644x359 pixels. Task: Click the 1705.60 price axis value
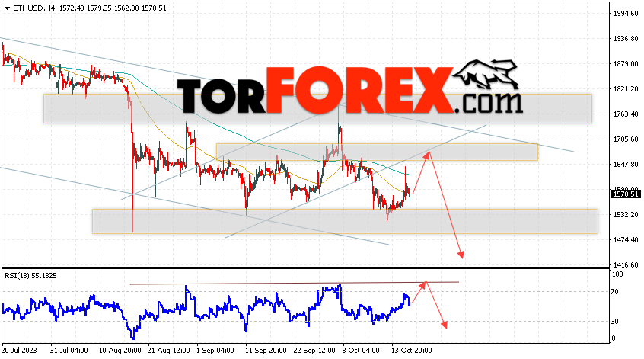pos(626,139)
